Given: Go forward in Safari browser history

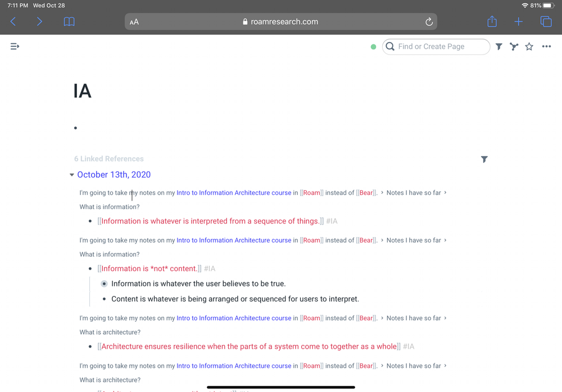Looking at the screenshot, I should tap(39, 21).
